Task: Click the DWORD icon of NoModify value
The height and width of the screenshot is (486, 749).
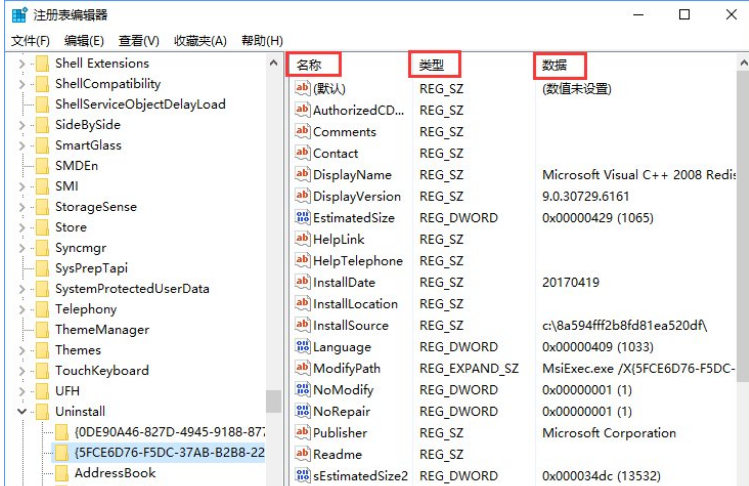Action: point(302,389)
